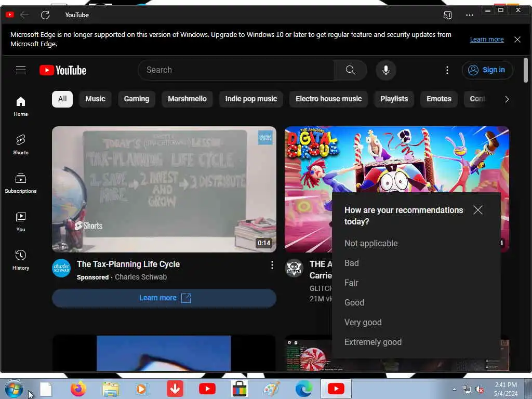Click the page vertical scrollbar thumb
The image size is (532, 399).
pos(526,70)
